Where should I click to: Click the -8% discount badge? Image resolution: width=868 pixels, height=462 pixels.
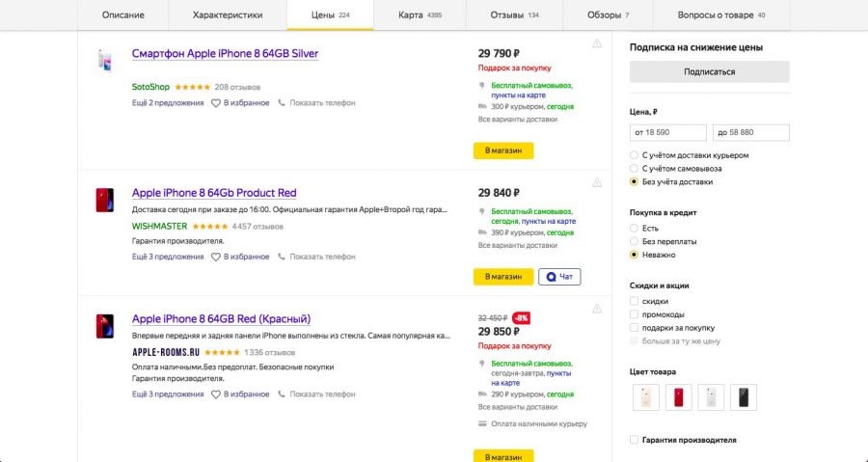tap(521, 318)
